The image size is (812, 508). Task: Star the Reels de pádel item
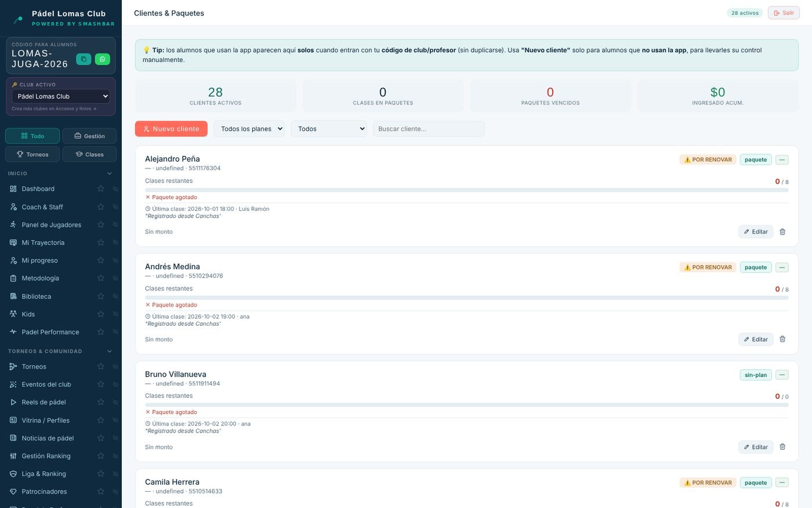pos(100,402)
